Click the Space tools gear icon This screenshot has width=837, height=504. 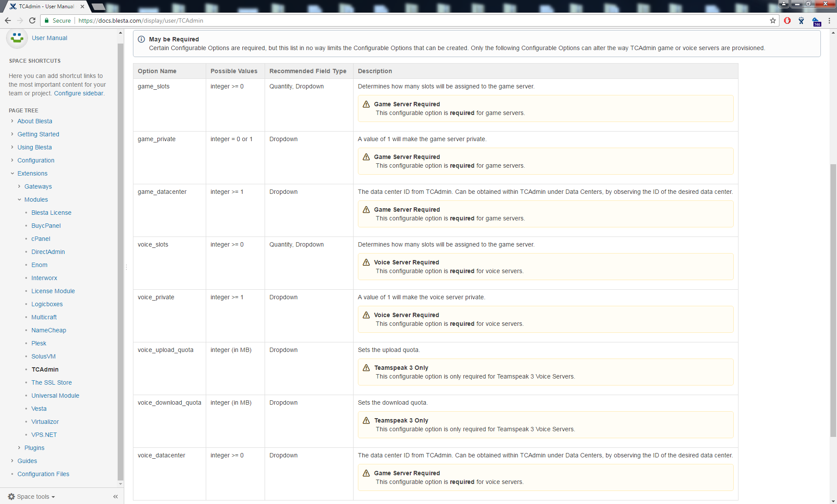click(11, 497)
